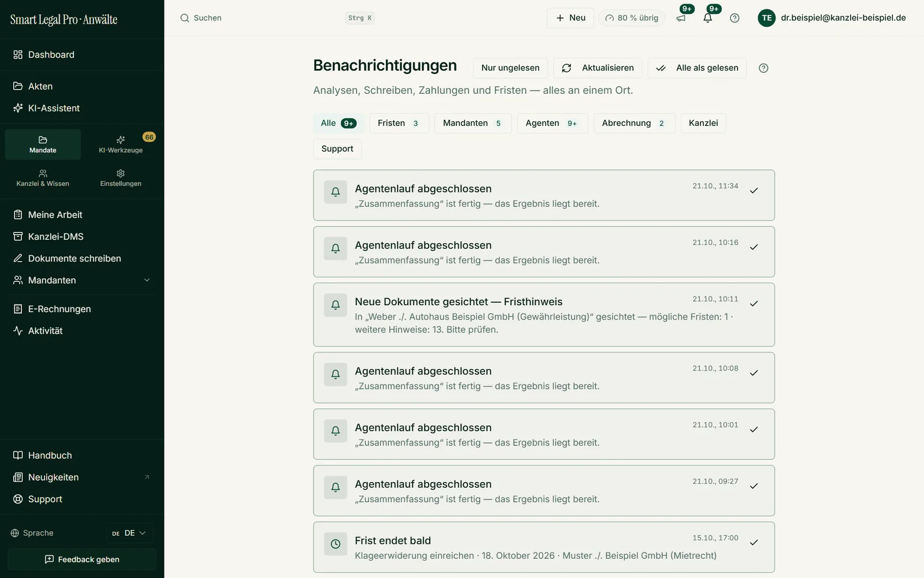This screenshot has height=578, width=924.
Task: Open the notification bell in top bar
Action: [708, 18]
